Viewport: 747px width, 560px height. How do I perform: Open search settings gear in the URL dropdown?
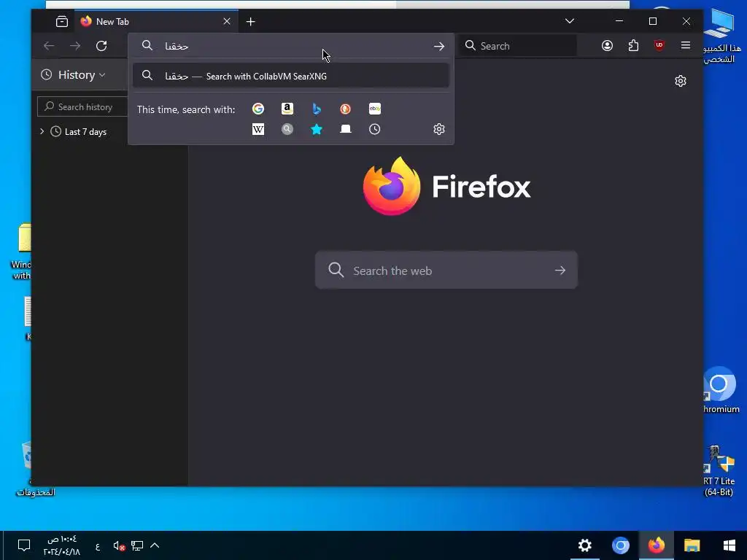(438, 129)
